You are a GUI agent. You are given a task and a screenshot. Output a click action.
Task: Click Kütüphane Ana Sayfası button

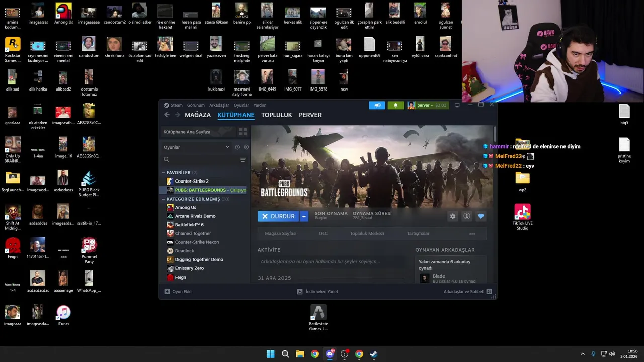coord(198,132)
